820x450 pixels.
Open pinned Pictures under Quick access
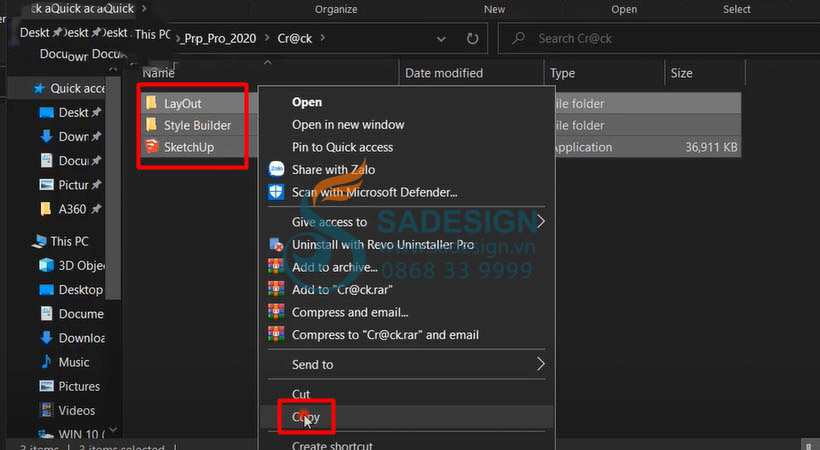[x=74, y=185]
